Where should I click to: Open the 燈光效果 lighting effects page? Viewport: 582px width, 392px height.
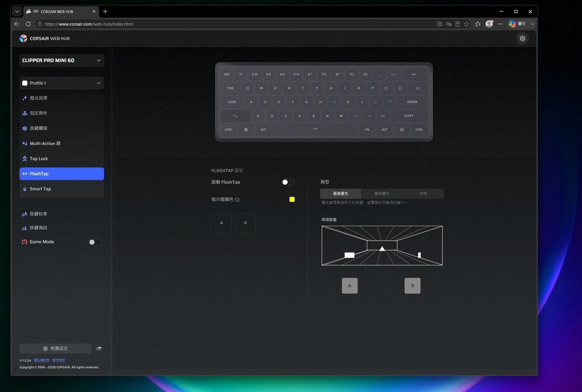(x=61, y=98)
